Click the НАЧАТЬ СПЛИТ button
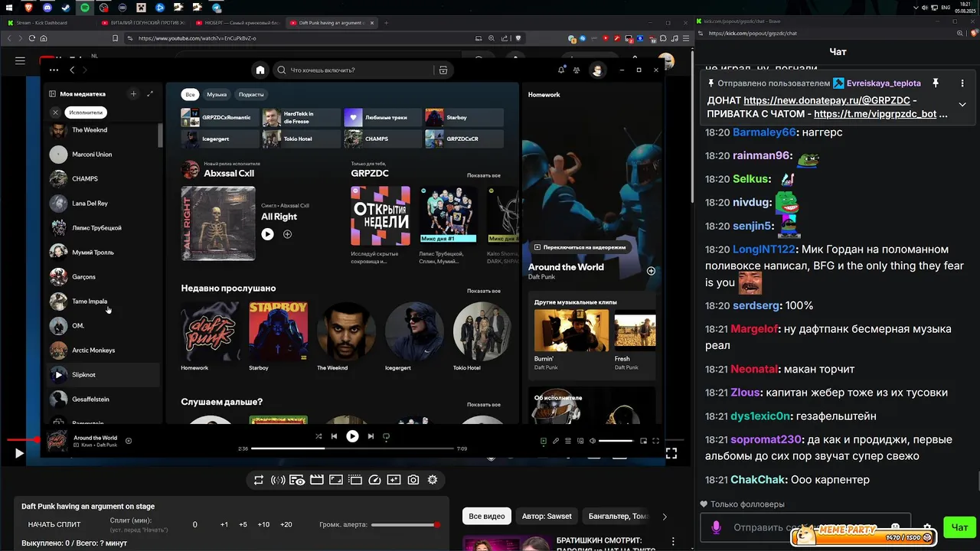980x551 pixels. pyautogui.click(x=54, y=524)
